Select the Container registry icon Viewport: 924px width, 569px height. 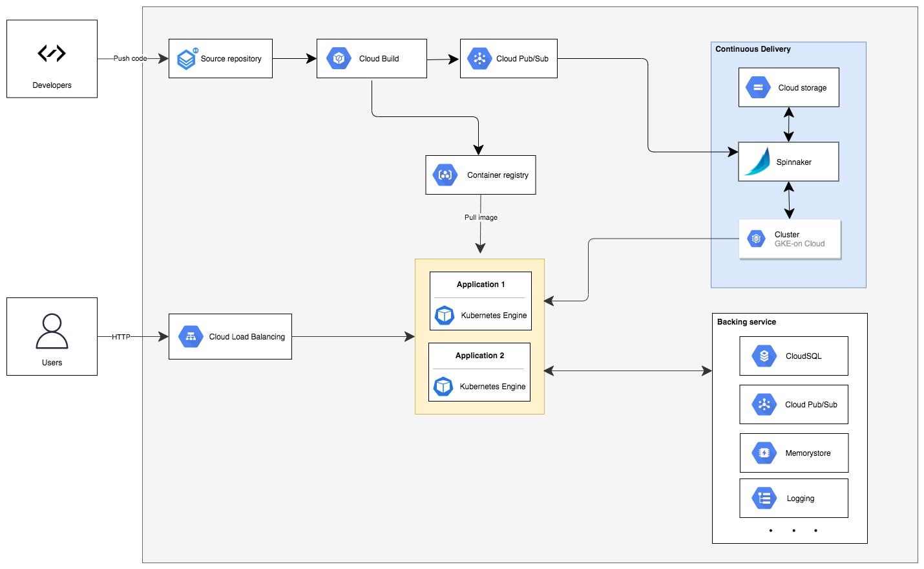[445, 175]
